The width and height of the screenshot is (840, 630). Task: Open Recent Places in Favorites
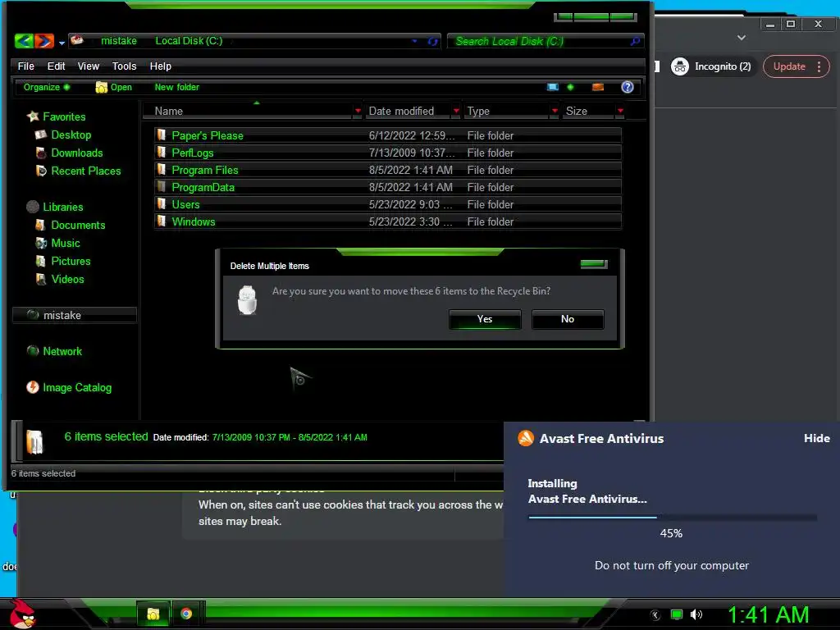pyautogui.click(x=78, y=171)
